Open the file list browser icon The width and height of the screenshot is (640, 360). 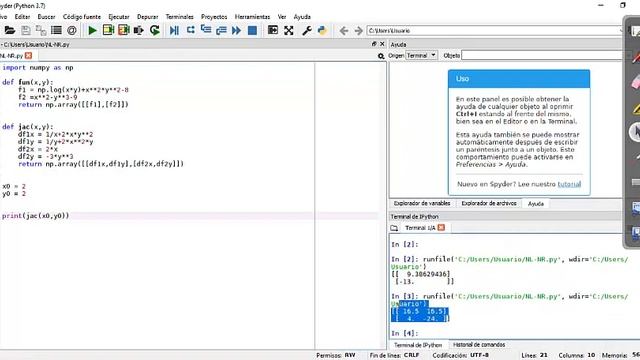[x=56, y=30]
